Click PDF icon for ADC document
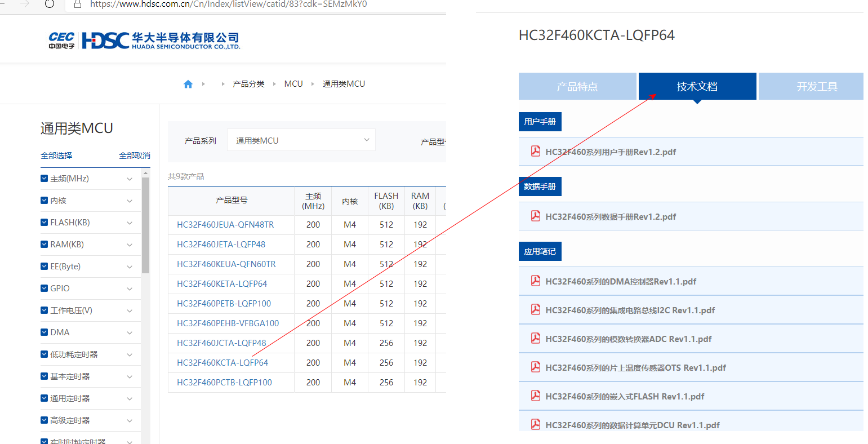 pyautogui.click(x=536, y=338)
